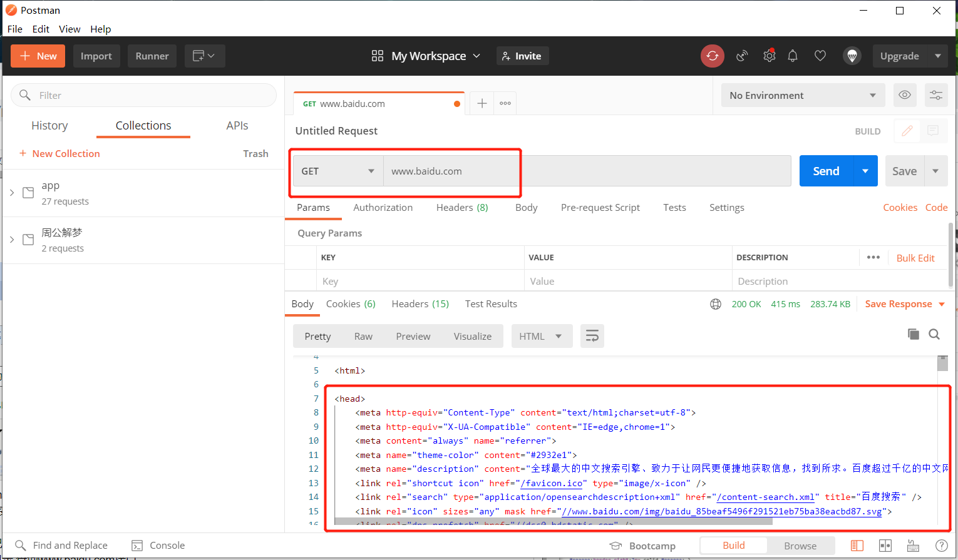Image resolution: width=958 pixels, height=560 pixels.
Task: Click the Send button
Action: pyautogui.click(x=827, y=171)
